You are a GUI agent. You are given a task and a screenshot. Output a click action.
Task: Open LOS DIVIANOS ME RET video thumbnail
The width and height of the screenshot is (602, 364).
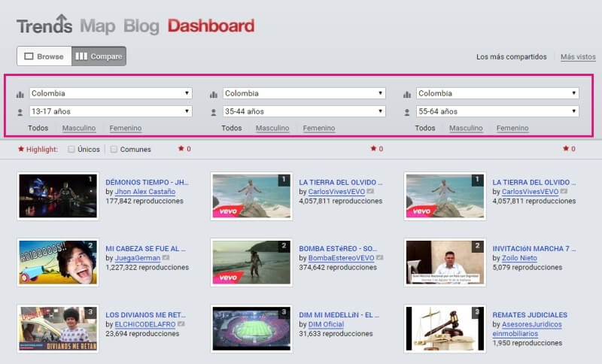click(x=58, y=329)
